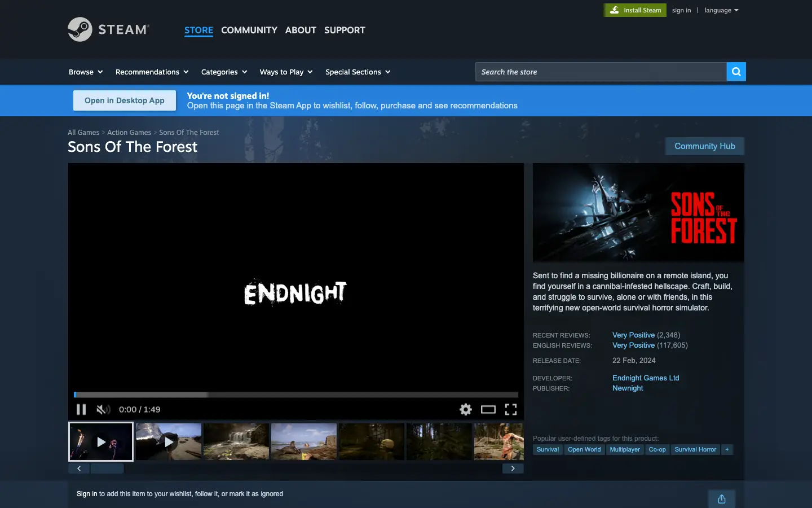The width and height of the screenshot is (812, 508).
Task: Select the Co-op tag
Action: (657, 449)
